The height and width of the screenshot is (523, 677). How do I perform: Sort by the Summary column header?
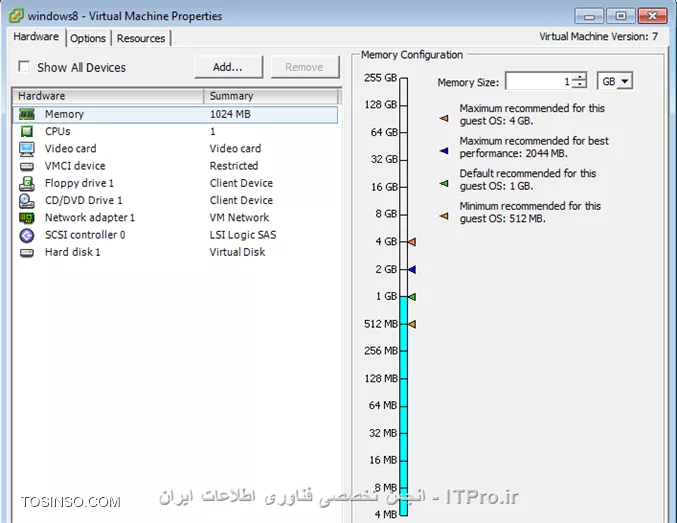271,96
